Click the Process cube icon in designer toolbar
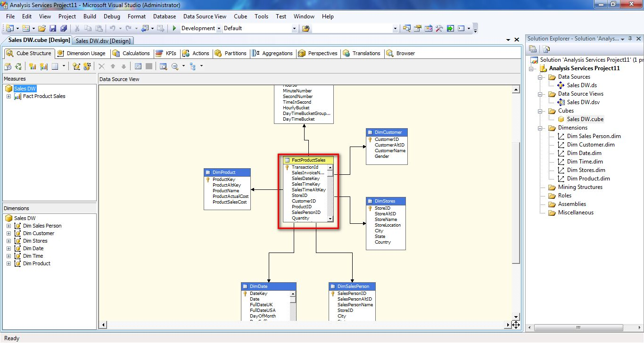Screen dimensions: 644x343 [x=8, y=66]
